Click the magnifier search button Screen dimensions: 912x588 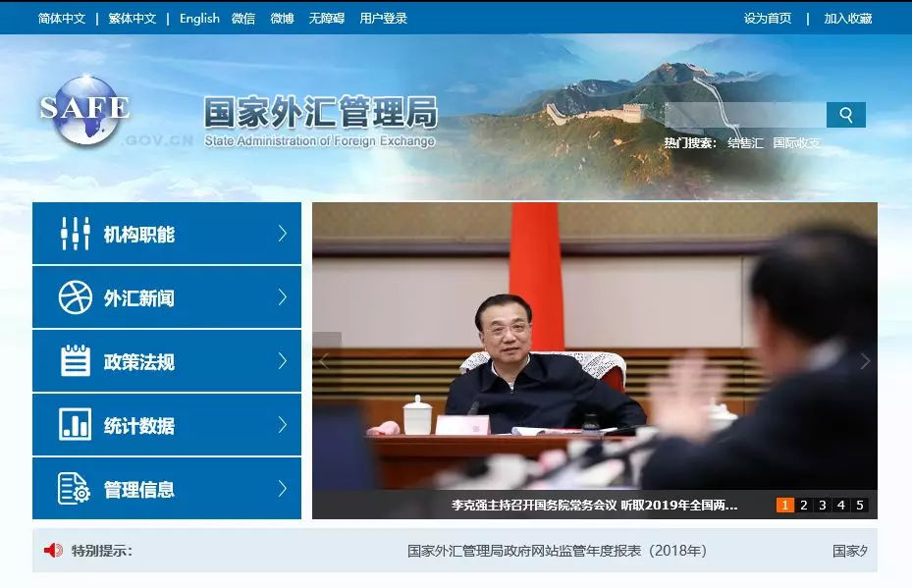[845, 115]
